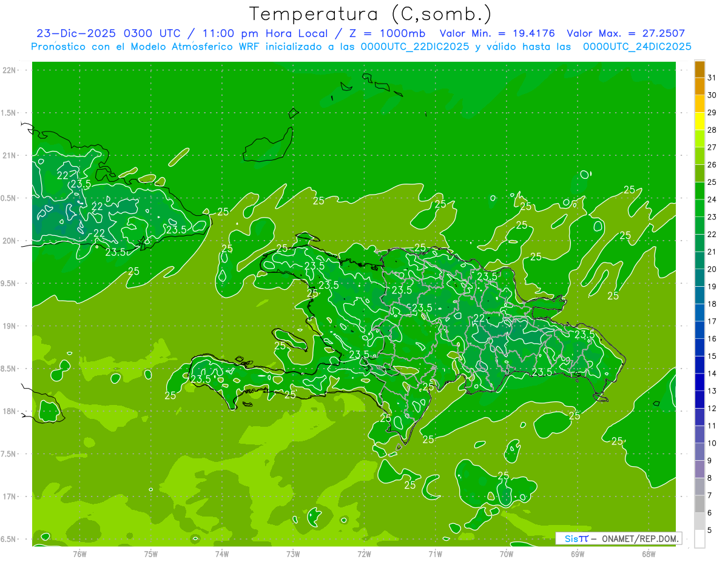Pick the legend color between 13 and 14
The image size is (728, 562).
click(x=699, y=382)
